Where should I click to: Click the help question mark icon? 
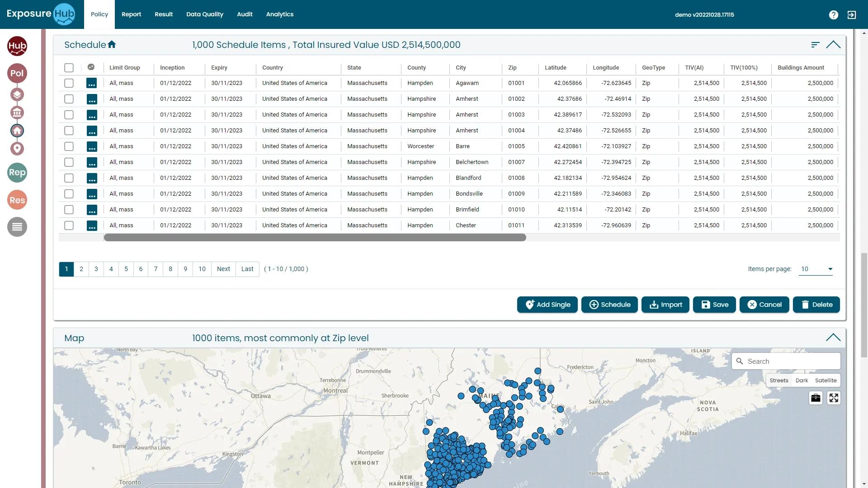coord(834,15)
